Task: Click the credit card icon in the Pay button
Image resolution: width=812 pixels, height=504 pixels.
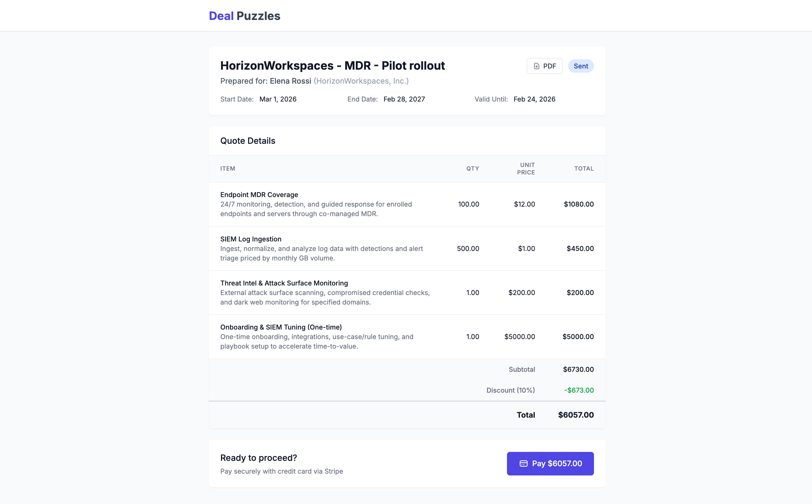Action: tap(523, 463)
